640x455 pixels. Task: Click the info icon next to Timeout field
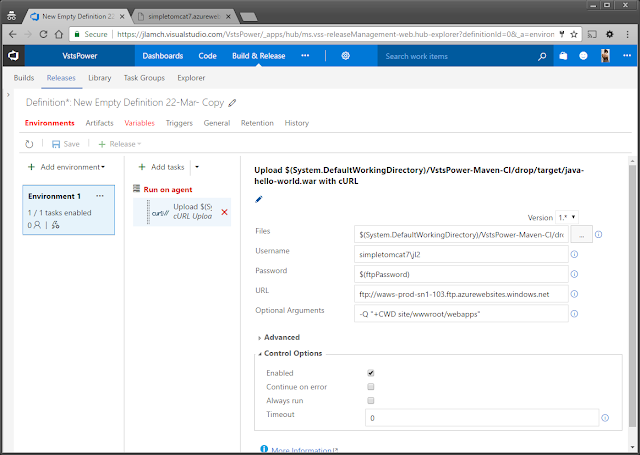pos(605,418)
